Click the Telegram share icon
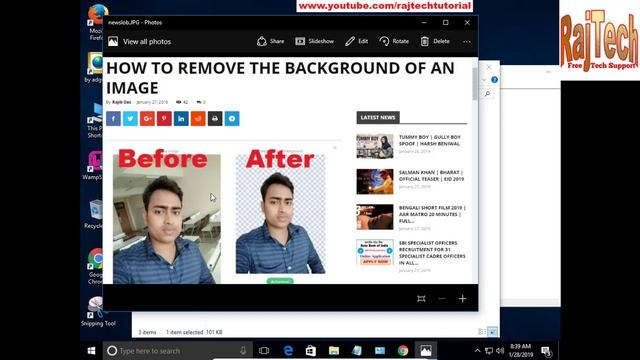 (x=232, y=119)
